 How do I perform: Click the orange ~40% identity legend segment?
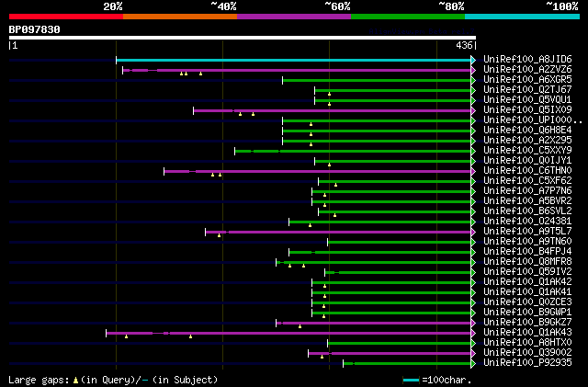click(x=180, y=17)
